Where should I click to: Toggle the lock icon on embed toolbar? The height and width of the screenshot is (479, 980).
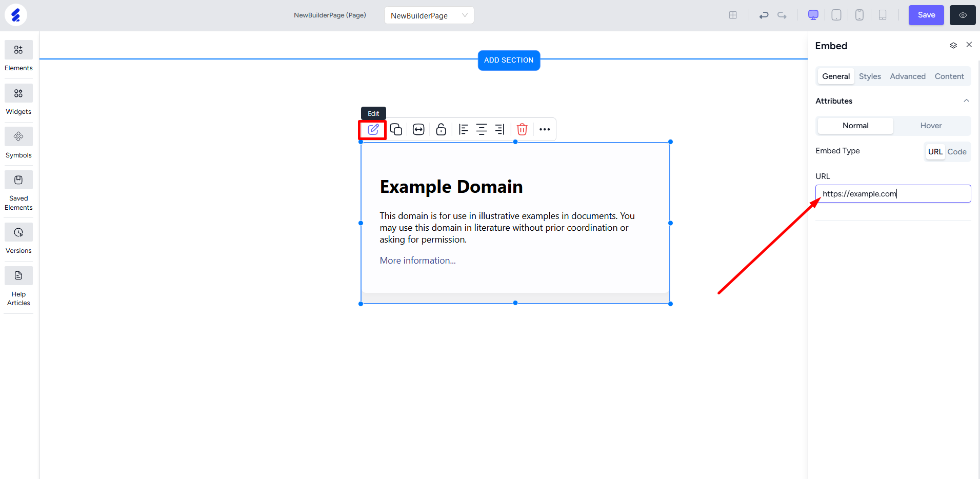[441, 130]
